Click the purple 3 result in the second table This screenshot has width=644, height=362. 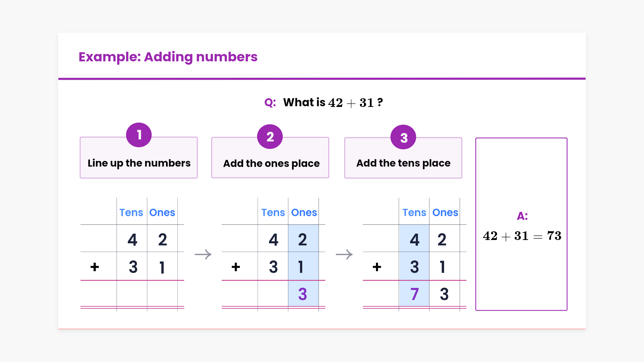pos(303,294)
